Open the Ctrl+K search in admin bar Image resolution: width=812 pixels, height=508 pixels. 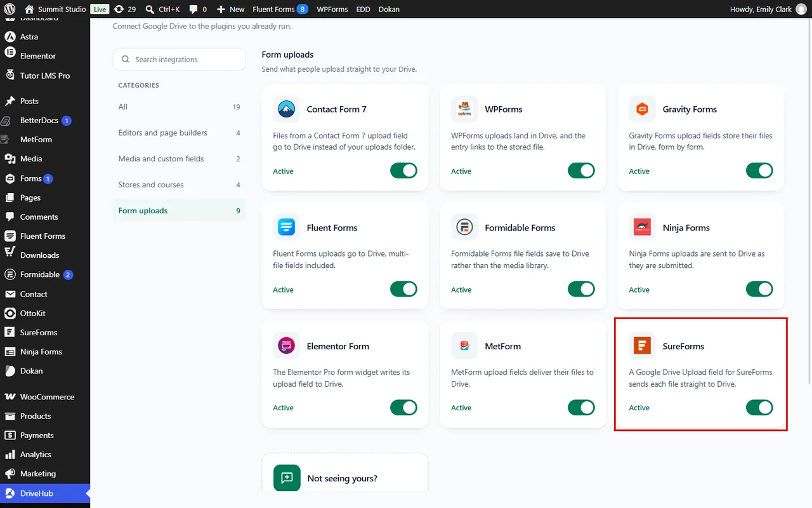tap(163, 10)
